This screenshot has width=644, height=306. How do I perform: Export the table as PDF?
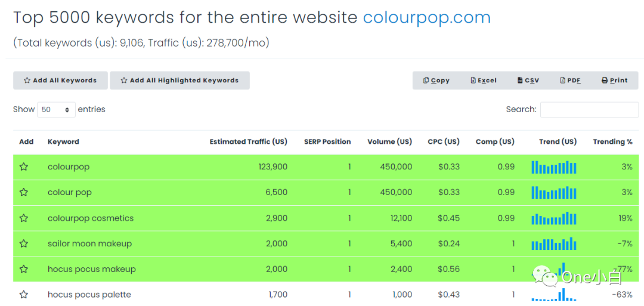(x=571, y=81)
